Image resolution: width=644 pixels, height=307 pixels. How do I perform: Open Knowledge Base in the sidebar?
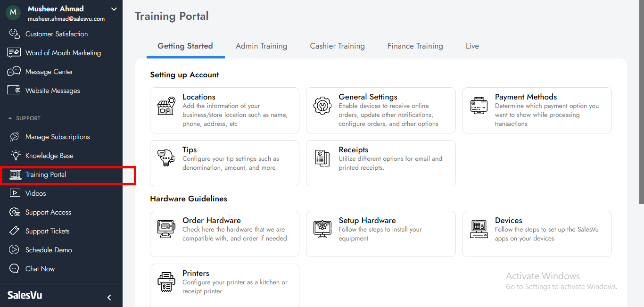49,156
